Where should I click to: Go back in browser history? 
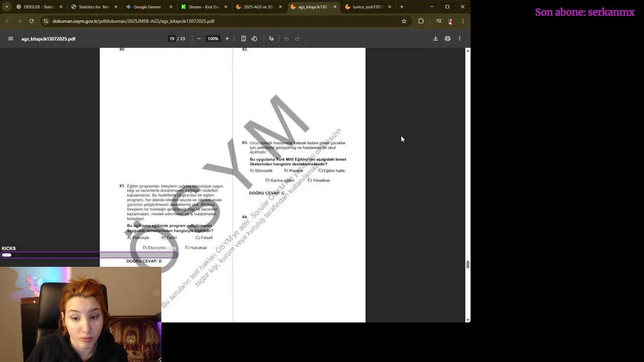(x=7, y=21)
